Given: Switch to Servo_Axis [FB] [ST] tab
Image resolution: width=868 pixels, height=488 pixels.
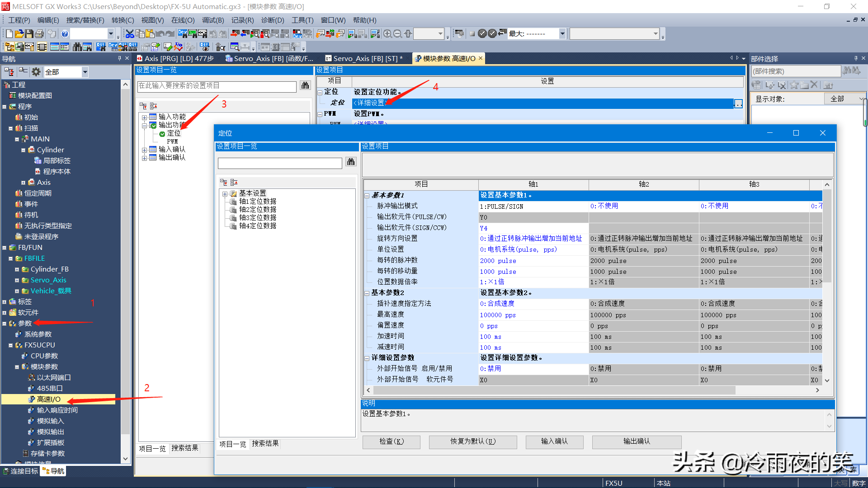Looking at the screenshot, I should pos(364,59).
